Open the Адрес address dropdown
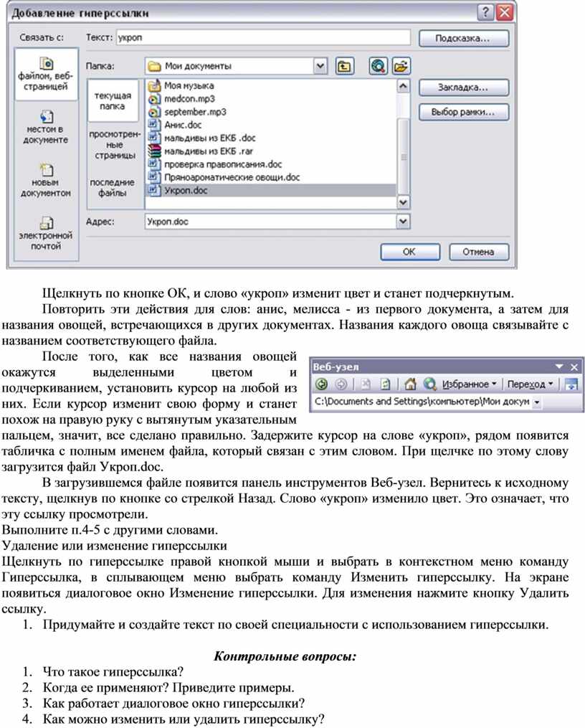This screenshot has width=585, height=728. (403, 222)
